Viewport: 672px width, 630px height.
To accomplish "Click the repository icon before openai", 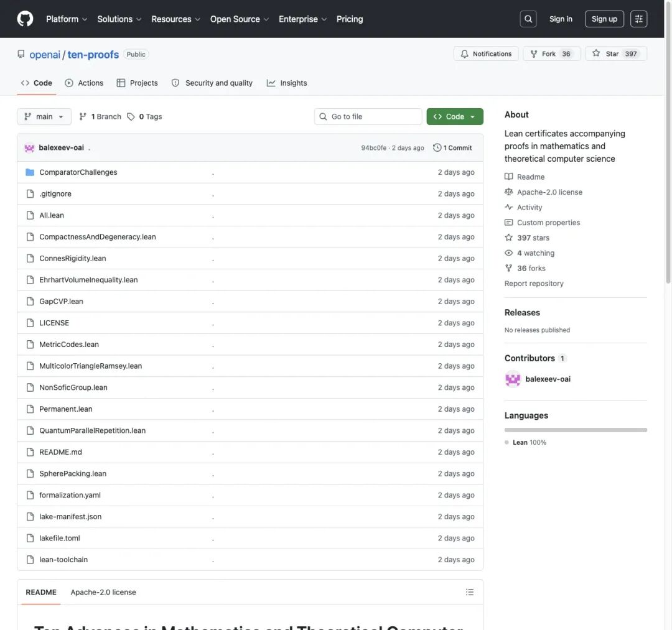I will pos(21,54).
